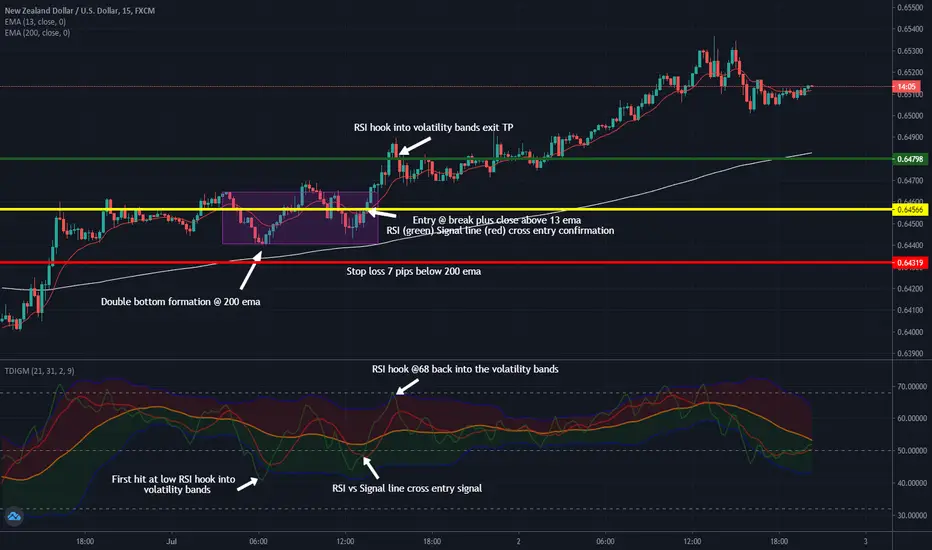Click the red 0.64319 price label

point(909,262)
